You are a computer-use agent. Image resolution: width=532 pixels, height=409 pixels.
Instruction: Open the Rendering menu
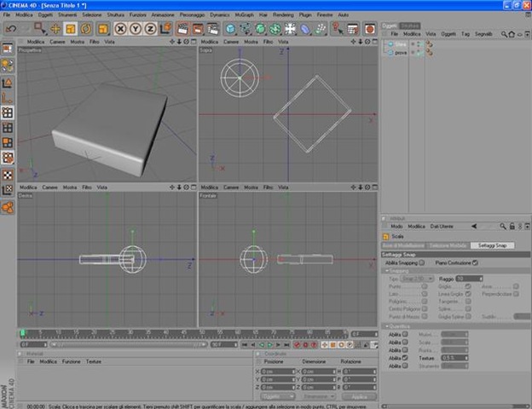coord(283,15)
